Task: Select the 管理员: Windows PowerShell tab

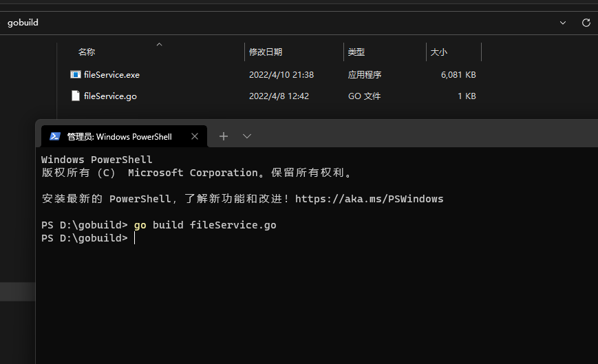Action: click(119, 136)
